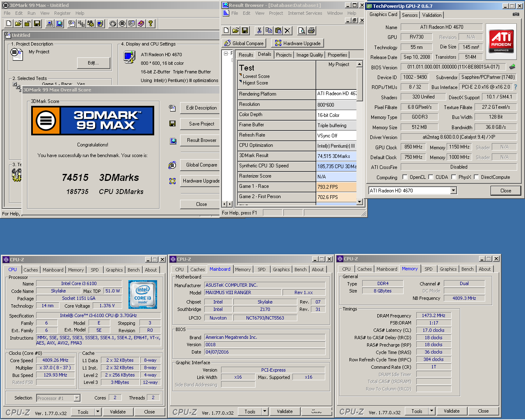Click Open folder icon in 3DMark toolbar
The height and width of the screenshot is (420, 525).
click(x=18, y=24)
